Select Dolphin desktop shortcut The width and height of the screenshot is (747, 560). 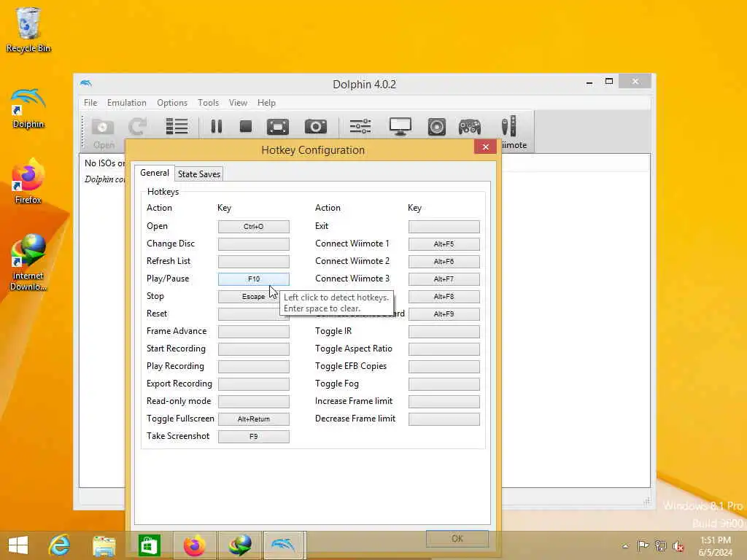(28, 109)
